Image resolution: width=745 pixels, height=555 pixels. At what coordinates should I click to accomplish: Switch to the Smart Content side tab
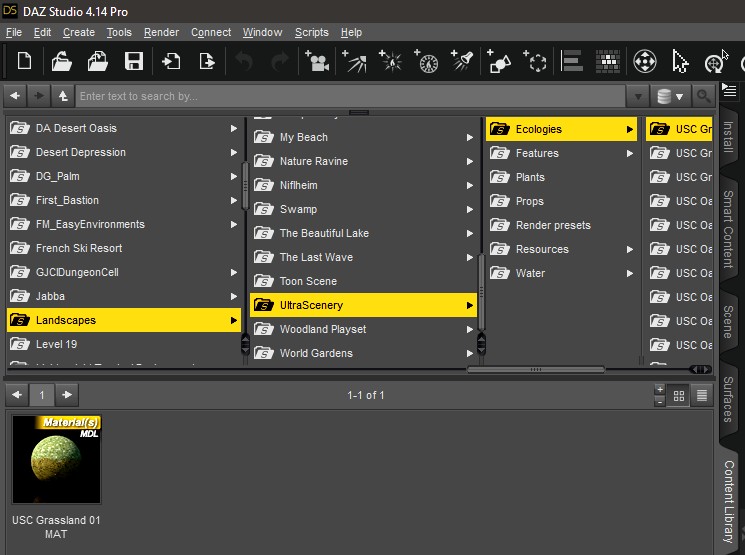728,229
